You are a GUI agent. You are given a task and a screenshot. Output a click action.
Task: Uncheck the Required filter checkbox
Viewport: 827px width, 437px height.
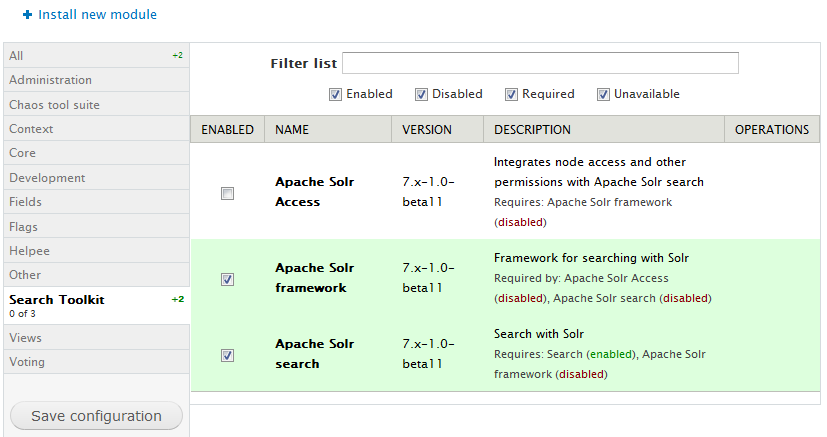click(x=511, y=95)
